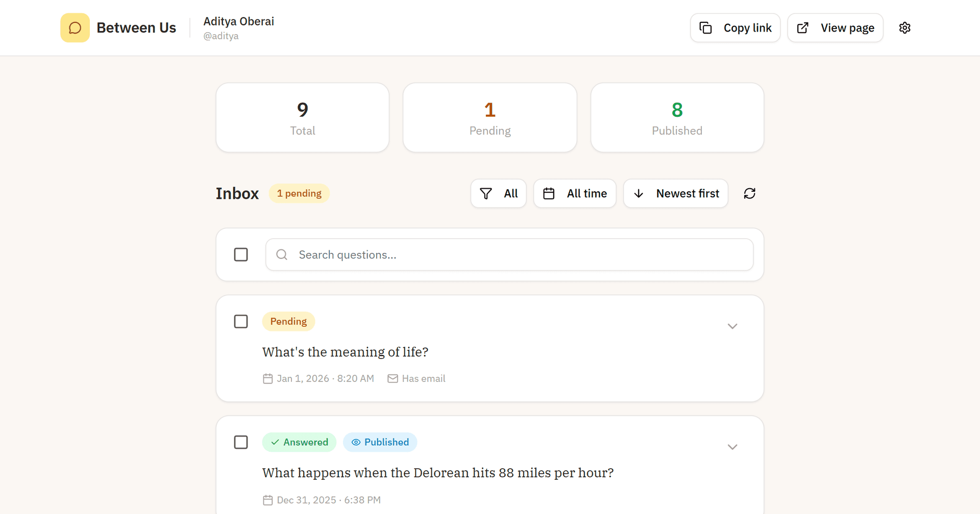Viewport: 980px width, 514px height.
Task: Select the Delorean question checkbox
Action: click(241, 442)
